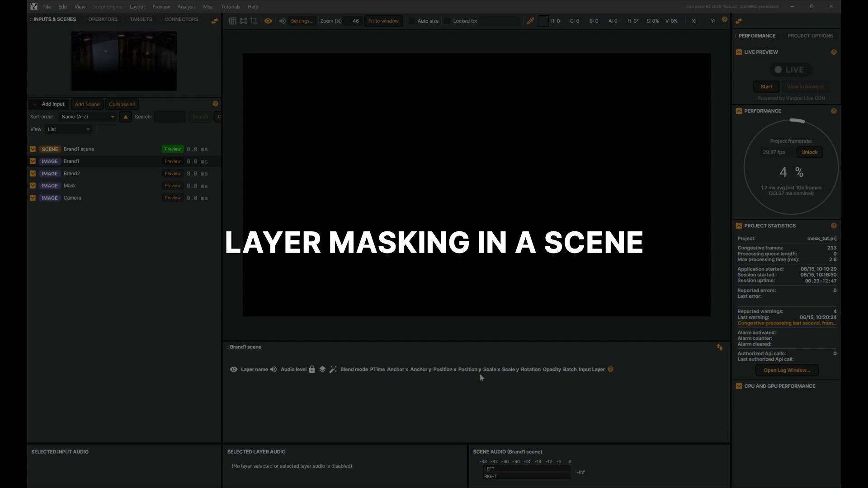Open preview Settings button
868x488 pixels.
302,21
